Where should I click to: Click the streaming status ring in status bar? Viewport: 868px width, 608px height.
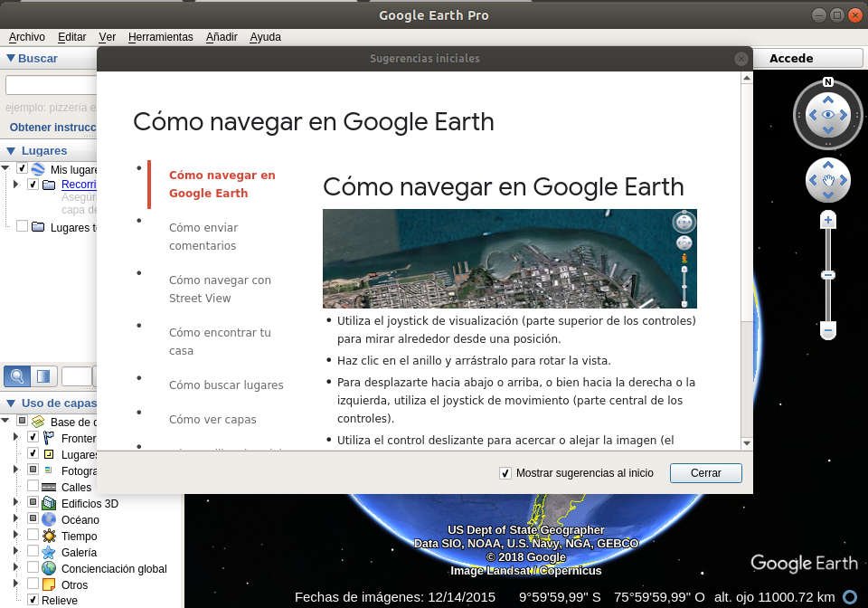click(x=850, y=597)
